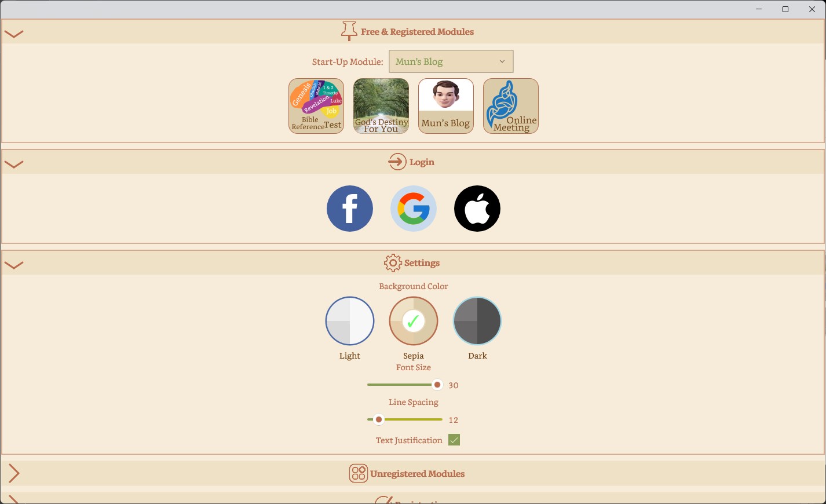The width and height of the screenshot is (826, 504).
Task: Uncheck the Text Justification checkbox
Action: 454,440
